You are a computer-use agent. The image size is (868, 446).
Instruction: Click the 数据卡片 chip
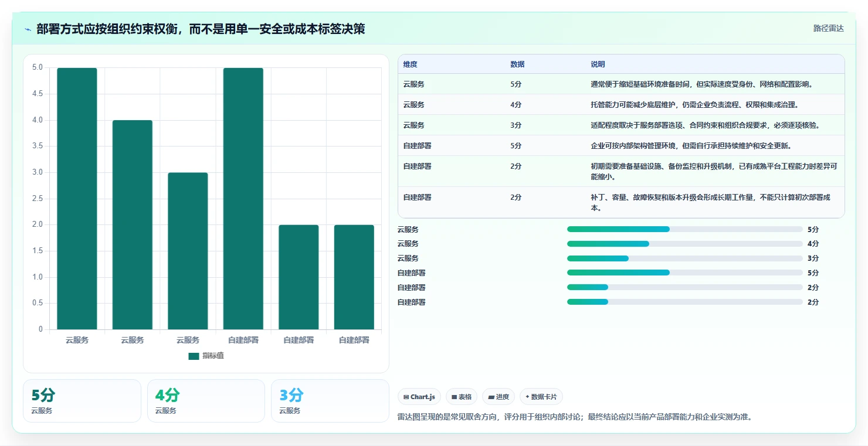tap(541, 397)
